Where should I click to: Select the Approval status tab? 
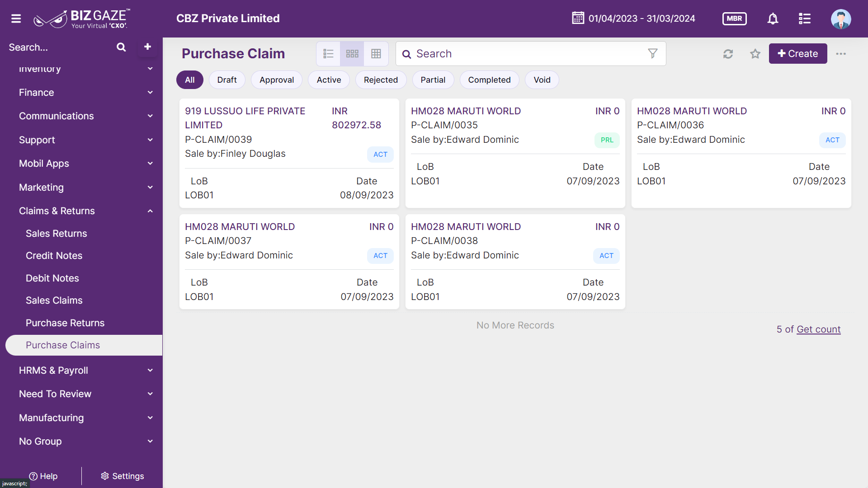tap(277, 80)
